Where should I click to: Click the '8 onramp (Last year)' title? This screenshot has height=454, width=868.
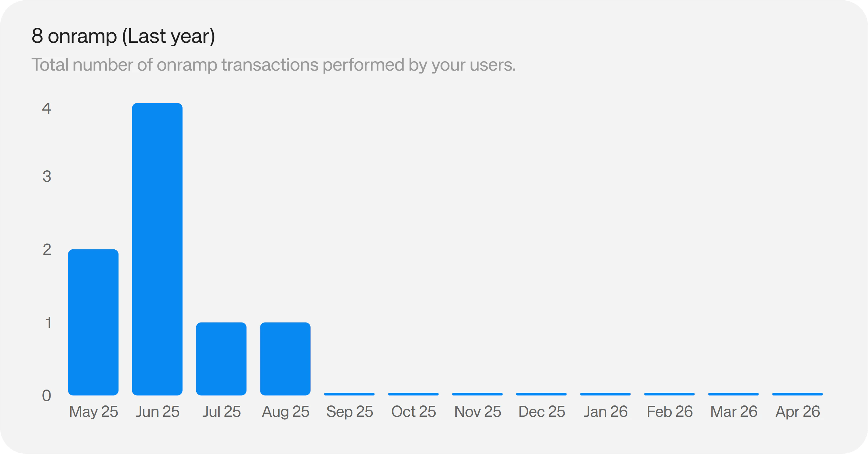point(123,36)
